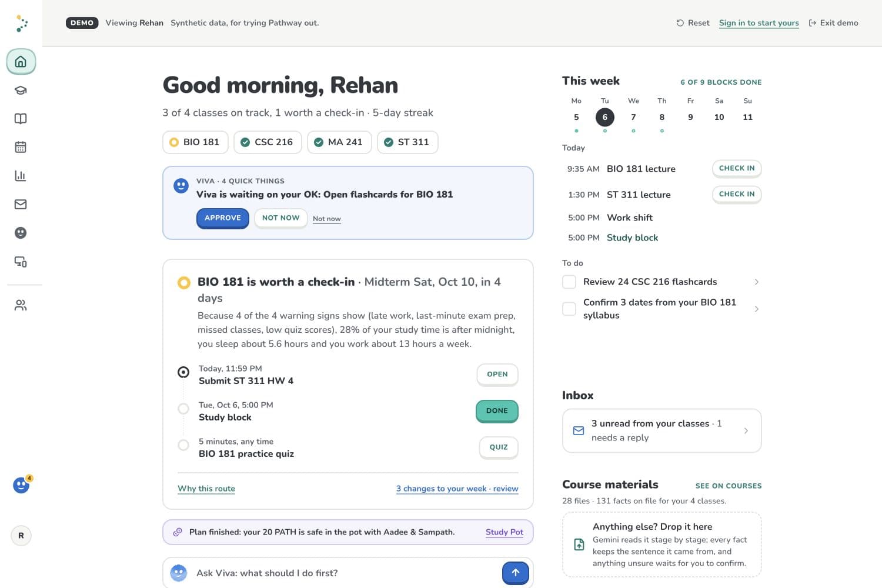882x588 pixels.
Task: Mark the Study block as DONE
Action: click(497, 411)
